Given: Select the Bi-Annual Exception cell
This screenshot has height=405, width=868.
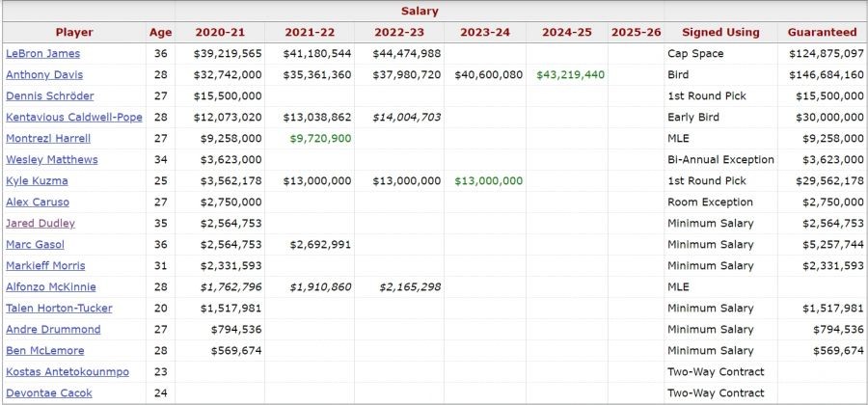Looking at the screenshot, I should pyautogui.click(x=720, y=159).
